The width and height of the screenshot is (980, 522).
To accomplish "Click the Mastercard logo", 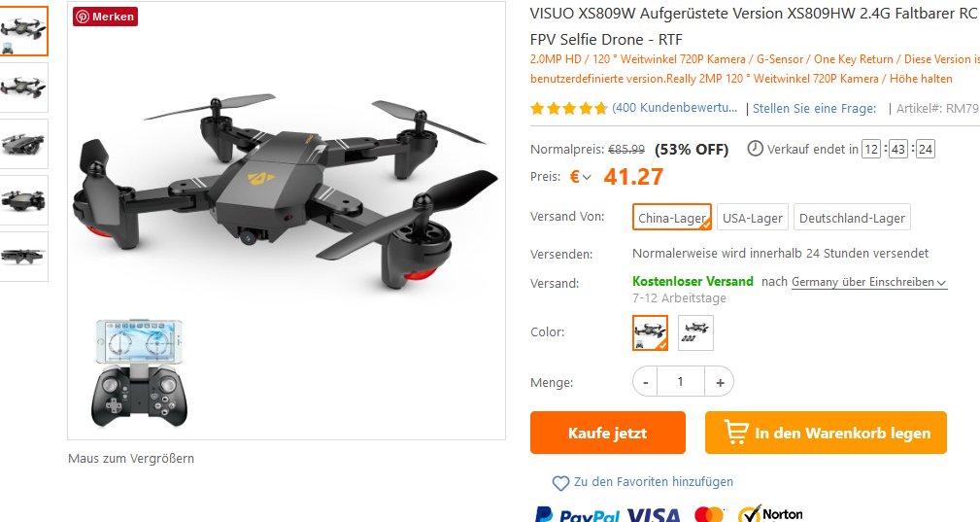I will (x=709, y=514).
